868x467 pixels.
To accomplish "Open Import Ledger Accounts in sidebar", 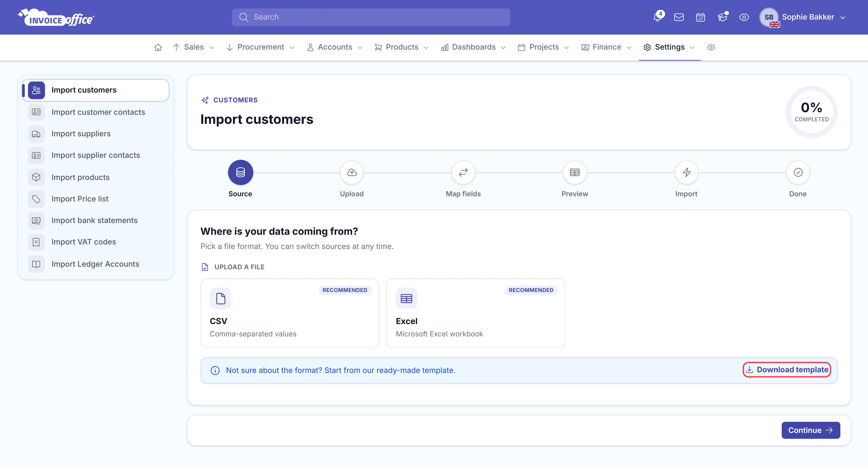I will pos(96,264).
